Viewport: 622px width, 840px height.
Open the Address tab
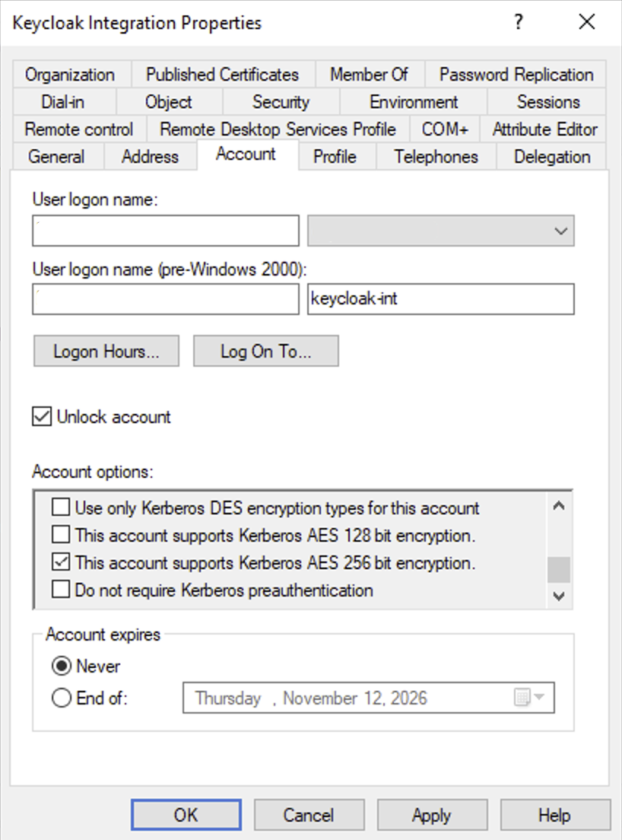pyautogui.click(x=150, y=157)
